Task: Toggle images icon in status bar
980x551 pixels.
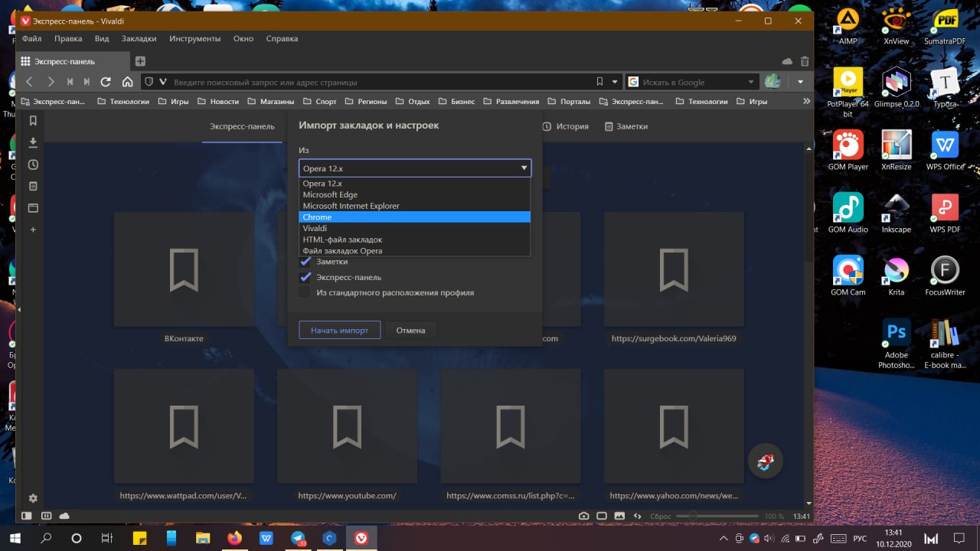Action: pos(620,516)
